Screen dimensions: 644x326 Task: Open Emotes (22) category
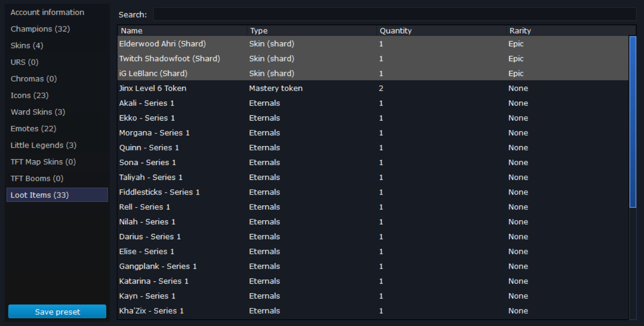tap(57, 129)
